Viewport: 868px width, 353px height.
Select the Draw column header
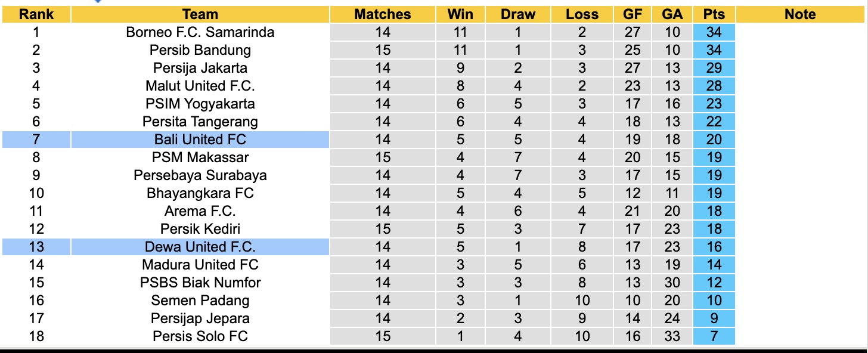coord(518,14)
